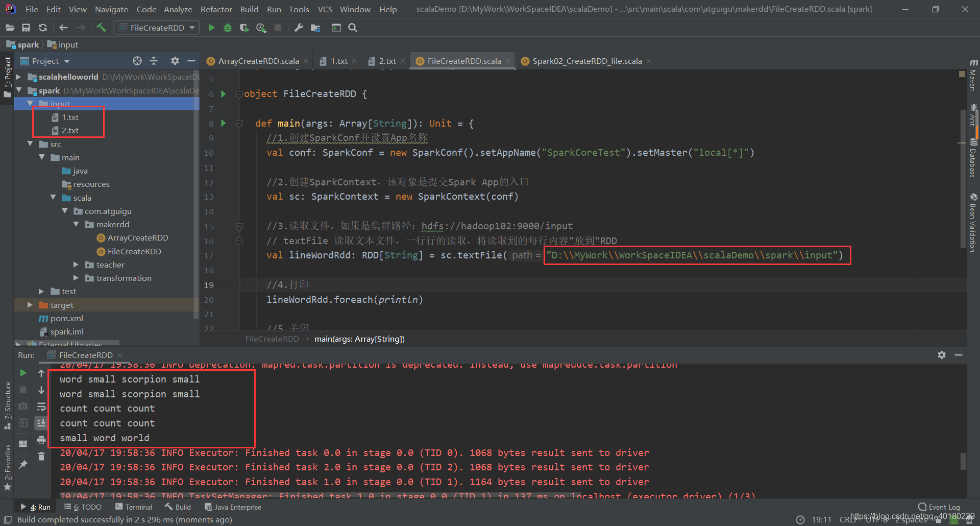Open the Terminal tool window
The width and height of the screenshot is (980, 526).
coord(134,507)
